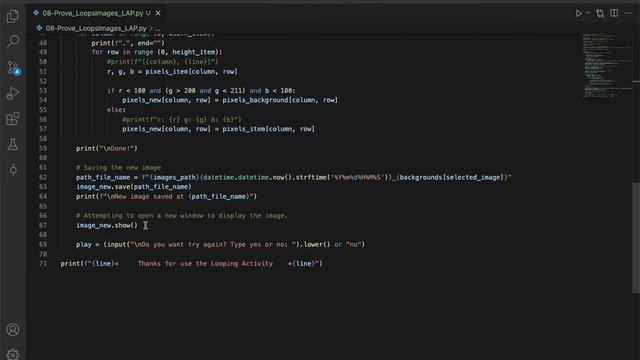Click line number 53 in the gutter
Viewport: 640px width, 360px height.
pos(43,91)
